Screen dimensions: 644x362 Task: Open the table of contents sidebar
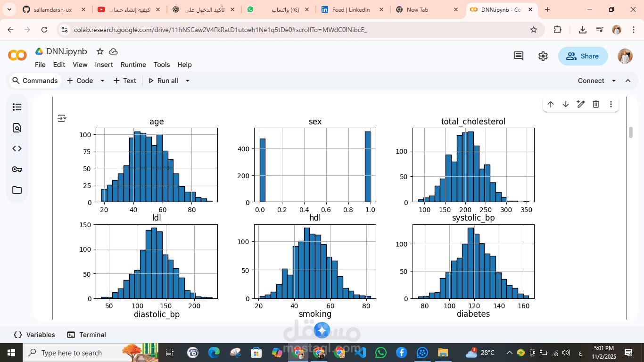(x=17, y=107)
